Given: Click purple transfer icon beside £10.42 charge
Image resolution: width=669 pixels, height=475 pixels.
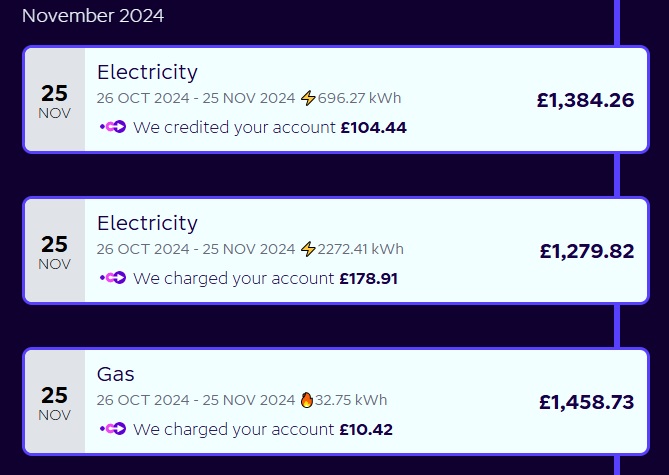Looking at the screenshot, I should coord(113,428).
